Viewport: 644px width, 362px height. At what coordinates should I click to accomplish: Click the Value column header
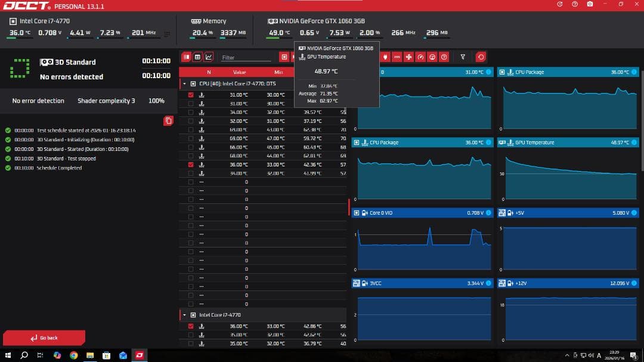tap(240, 72)
